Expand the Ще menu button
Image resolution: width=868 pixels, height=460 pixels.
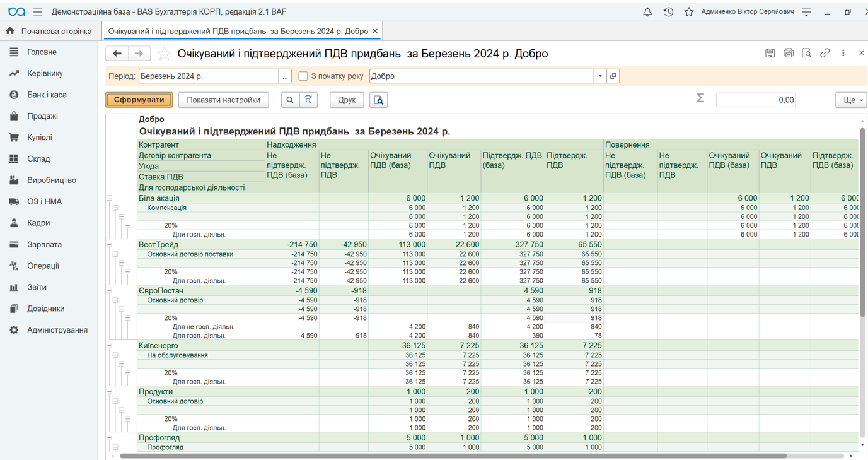tap(851, 100)
